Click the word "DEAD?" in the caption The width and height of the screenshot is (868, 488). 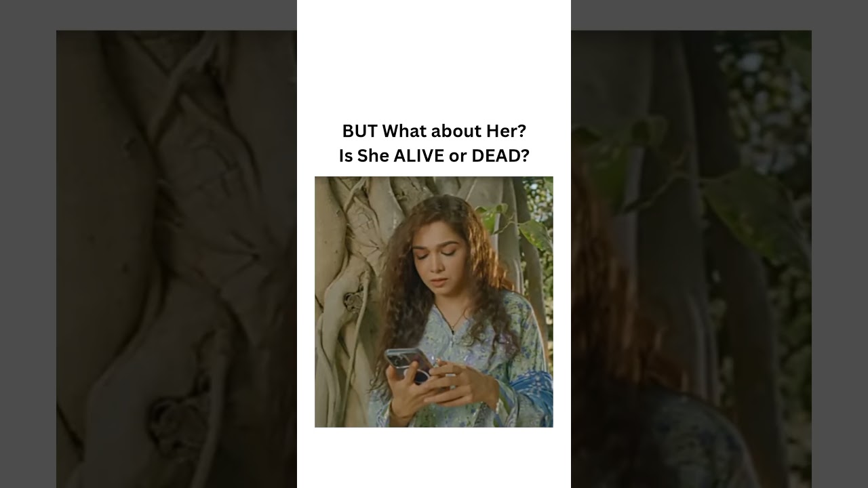(500, 156)
